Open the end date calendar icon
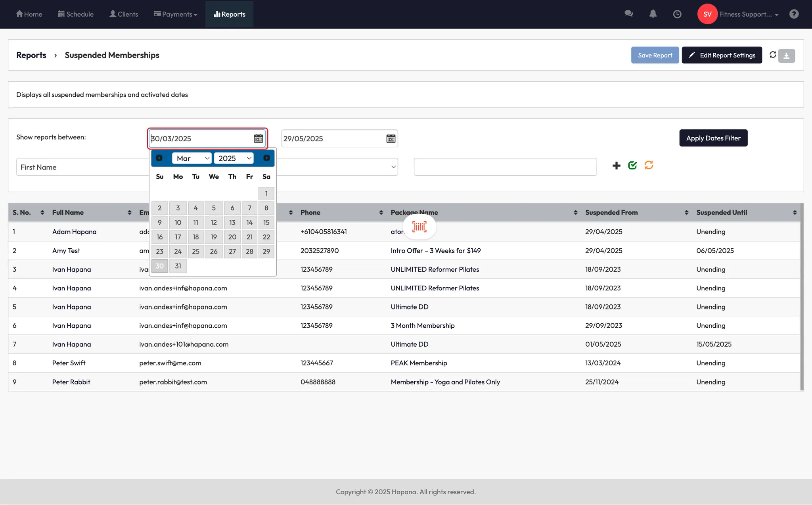This screenshot has height=505, width=812. click(391, 138)
